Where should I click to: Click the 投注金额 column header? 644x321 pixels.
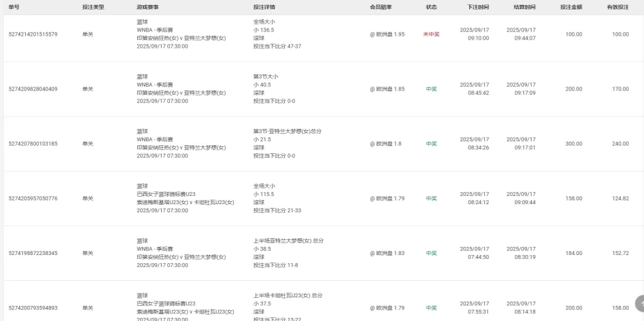pyautogui.click(x=571, y=7)
